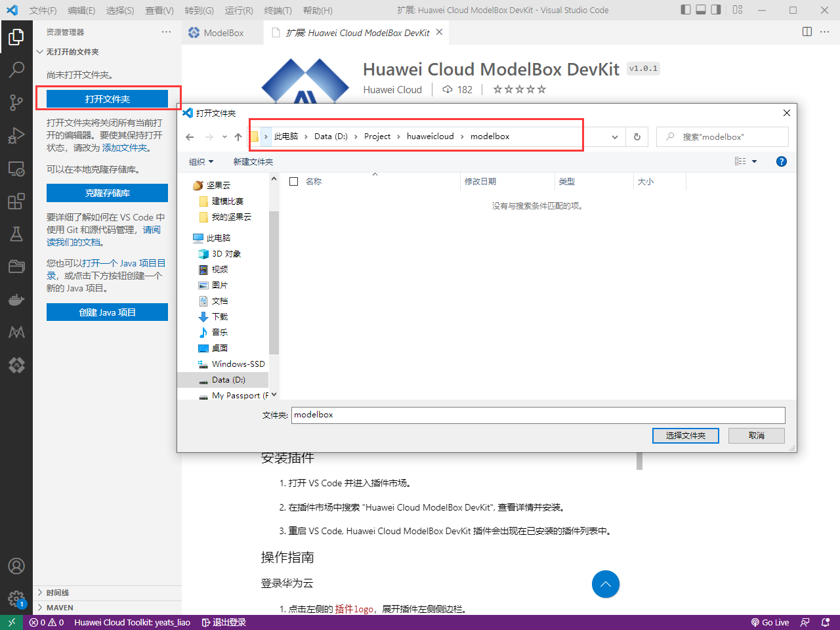Launch Go Live server
This screenshot has width=840, height=630.
pos(770,622)
